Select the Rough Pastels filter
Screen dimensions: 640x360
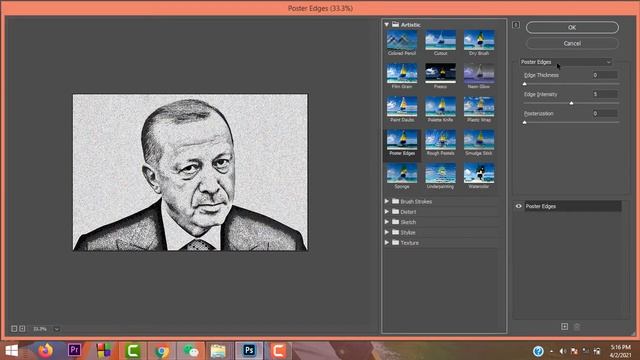440,140
